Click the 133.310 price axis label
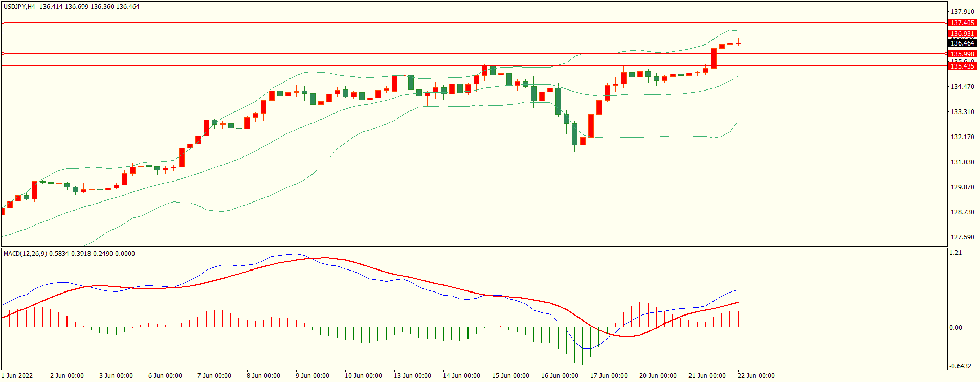980x382 pixels. click(x=962, y=112)
